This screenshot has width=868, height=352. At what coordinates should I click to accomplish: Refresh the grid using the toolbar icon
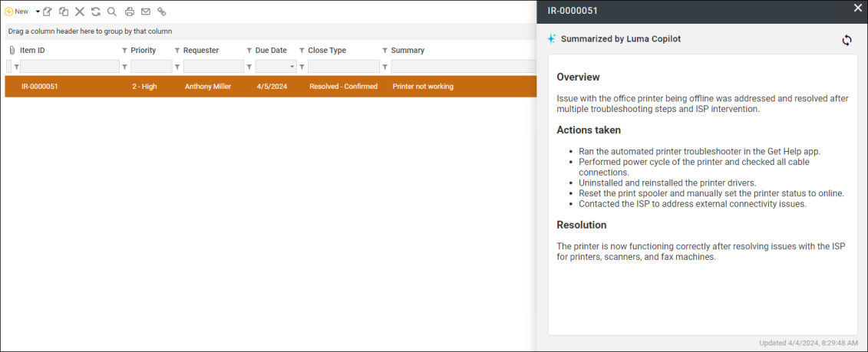(96, 12)
